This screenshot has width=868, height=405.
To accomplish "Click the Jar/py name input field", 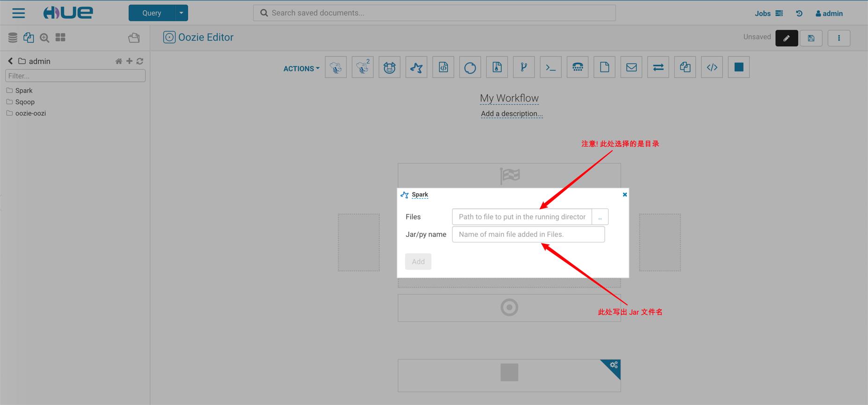I will (x=528, y=234).
